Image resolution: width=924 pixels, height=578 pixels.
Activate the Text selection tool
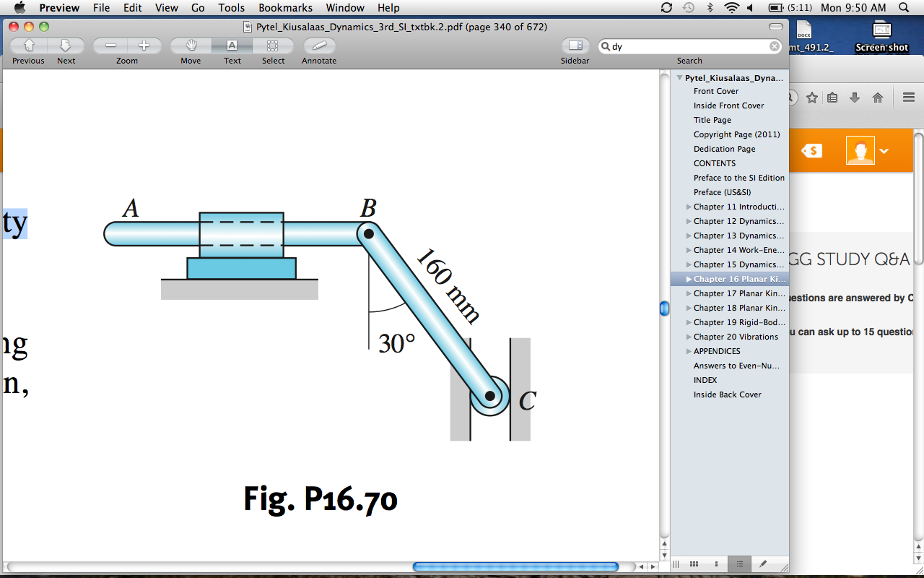(x=232, y=45)
